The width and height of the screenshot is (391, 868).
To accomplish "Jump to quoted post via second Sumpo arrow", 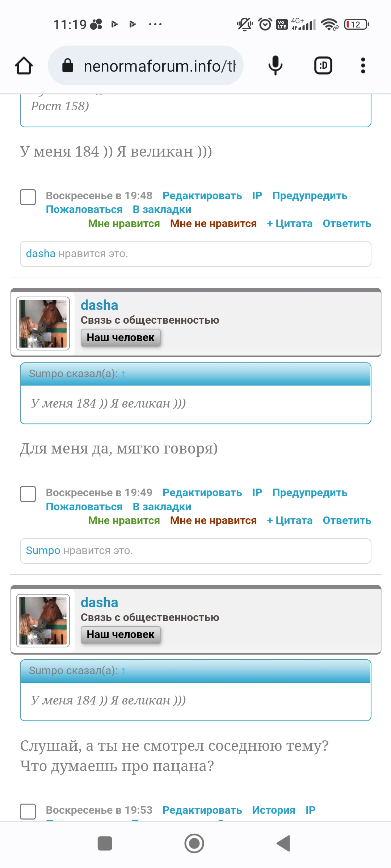I will pos(123,671).
